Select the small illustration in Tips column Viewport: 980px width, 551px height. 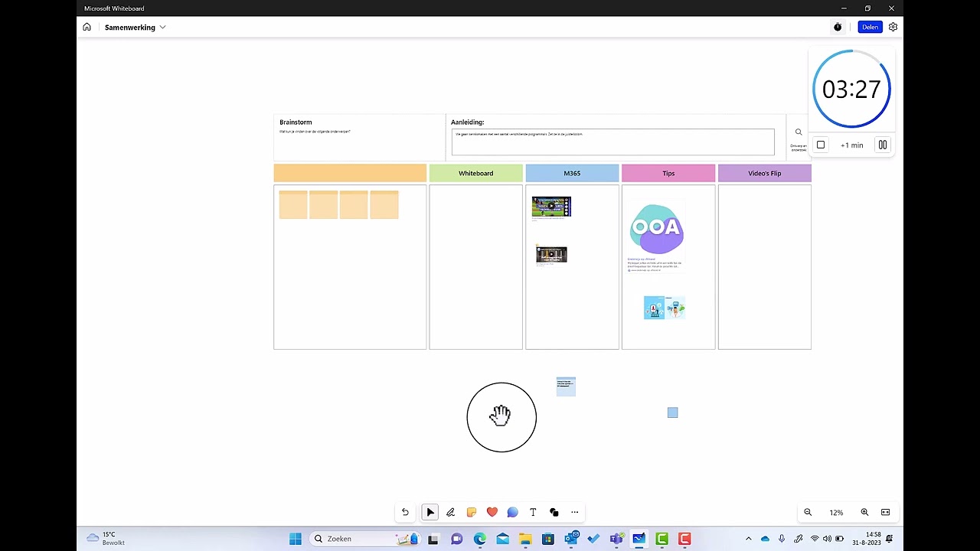[665, 308]
